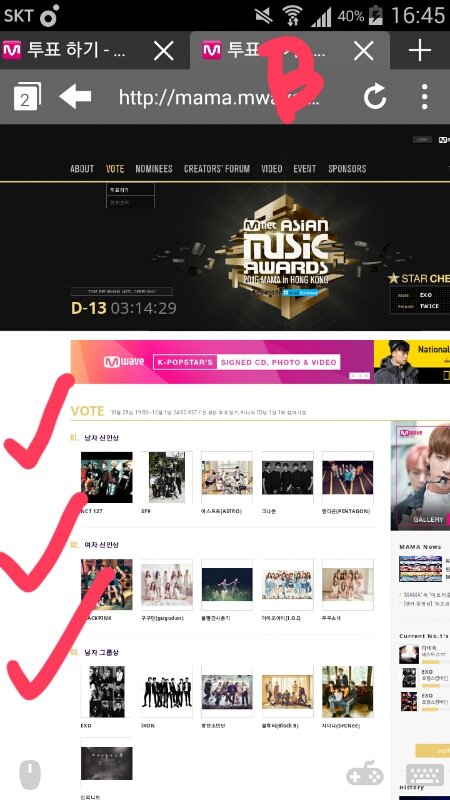Choose BLACKPINK nominee thumbnail
The width and height of the screenshot is (450, 800).
(107, 585)
